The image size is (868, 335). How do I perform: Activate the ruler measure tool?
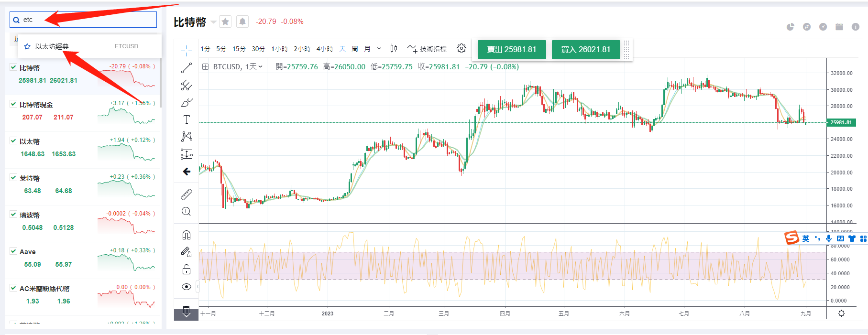tap(187, 194)
